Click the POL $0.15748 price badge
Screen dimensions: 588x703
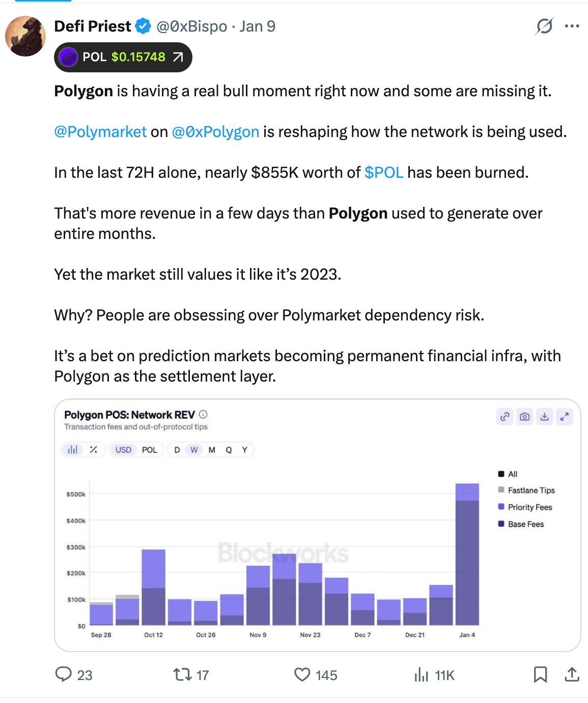tap(122, 57)
